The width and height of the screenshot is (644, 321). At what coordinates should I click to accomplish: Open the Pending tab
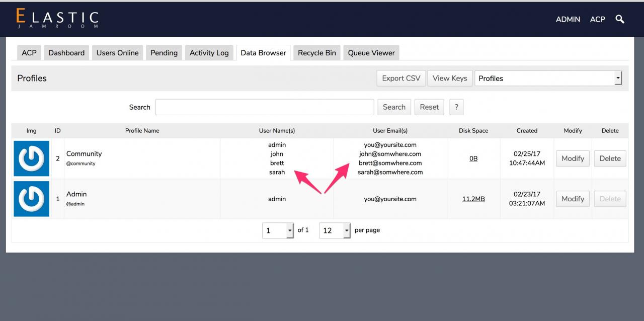[164, 53]
